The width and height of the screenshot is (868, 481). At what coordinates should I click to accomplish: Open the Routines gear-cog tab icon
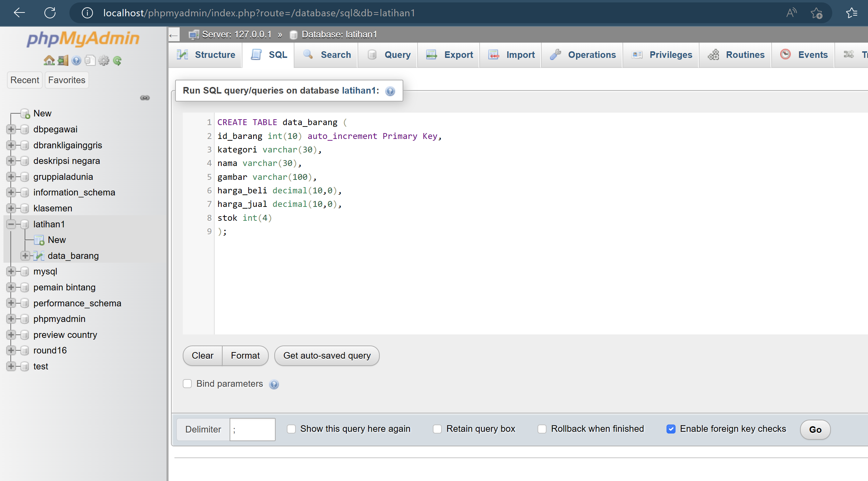coord(713,55)
